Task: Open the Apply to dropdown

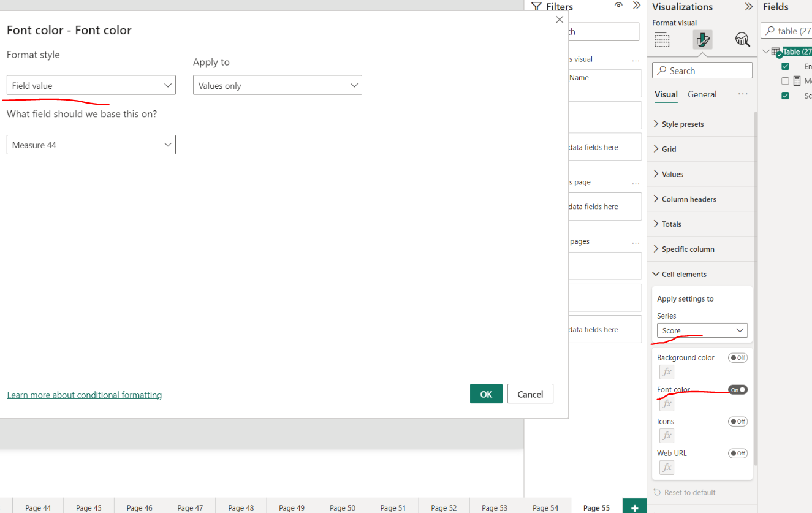Action: (278, 85)
